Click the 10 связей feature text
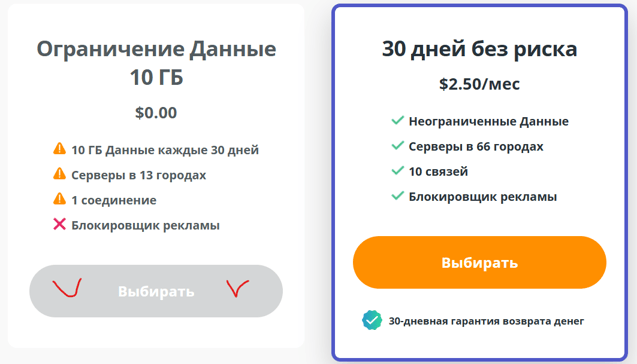Screen dimensions: 637x364 click(438, 171)
